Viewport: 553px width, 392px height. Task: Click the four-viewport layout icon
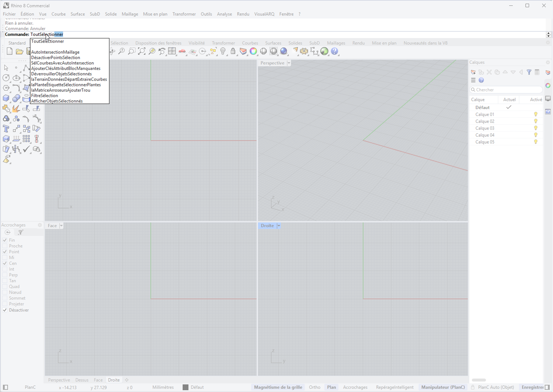(172, 51)
